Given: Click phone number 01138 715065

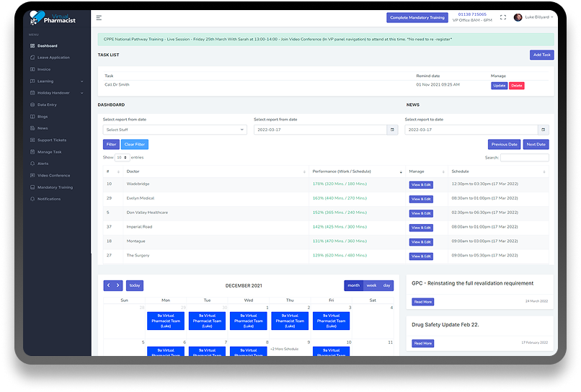Looking at the screenshot, I should [472, 14].
